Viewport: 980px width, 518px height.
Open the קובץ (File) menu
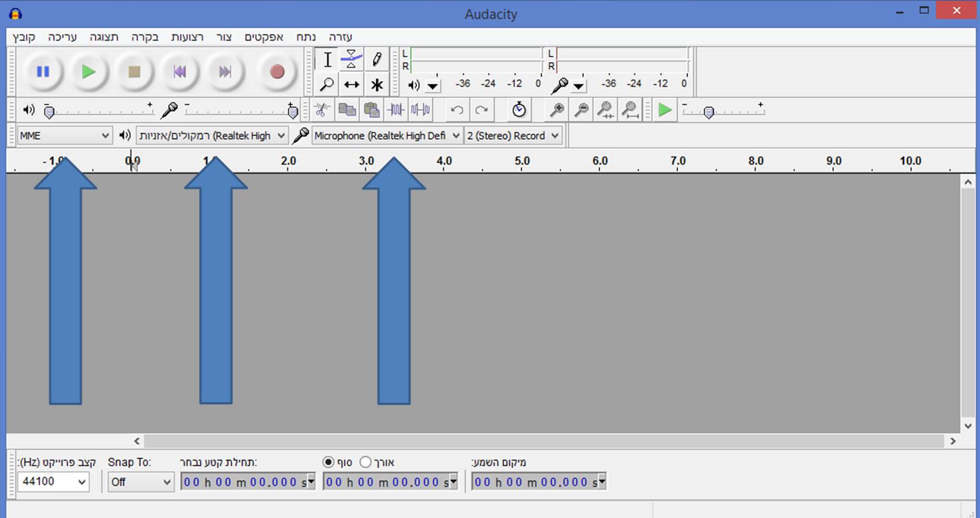point(24,37)
